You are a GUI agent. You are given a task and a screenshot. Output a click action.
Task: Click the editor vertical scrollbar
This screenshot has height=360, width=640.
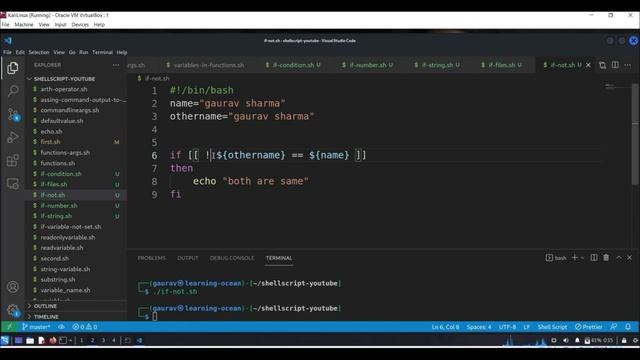(x=635, y=135)
